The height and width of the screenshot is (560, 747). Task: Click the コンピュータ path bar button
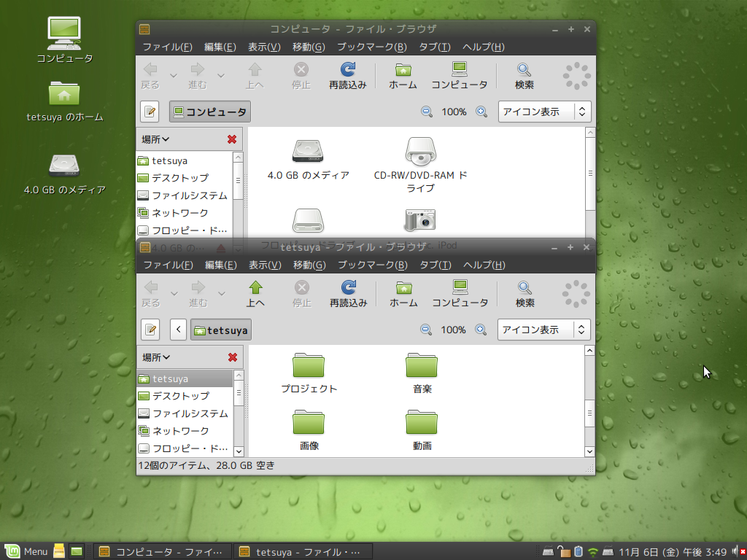(210, 112)
